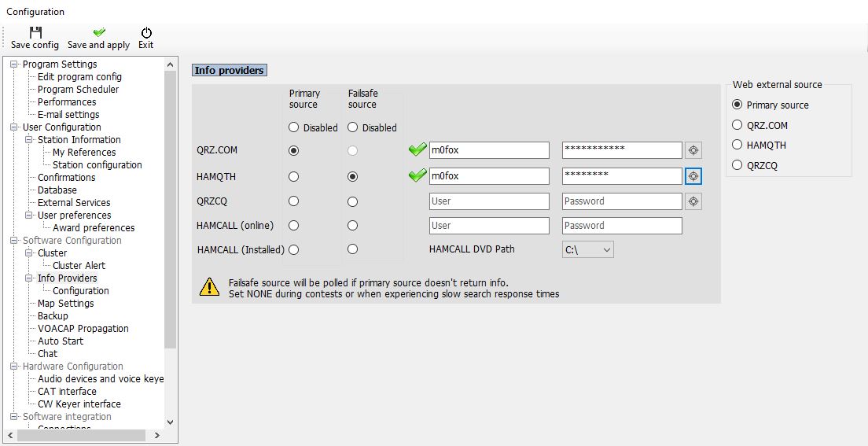868x446 pixels.
Task: Collapse the Software integration tree node
Action: [x=14, y=417]
